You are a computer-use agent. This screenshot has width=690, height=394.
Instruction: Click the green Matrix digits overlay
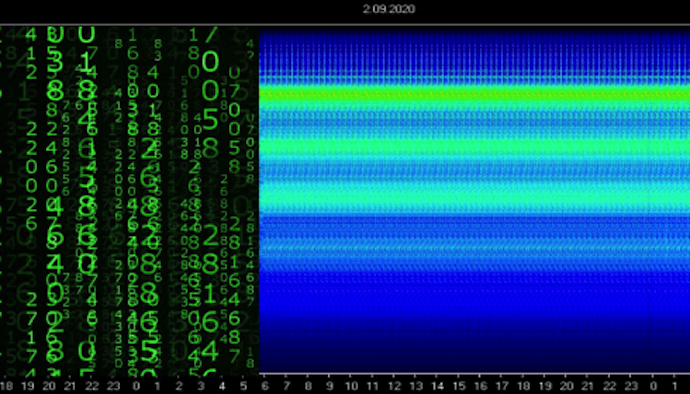(x=128, y=200)
